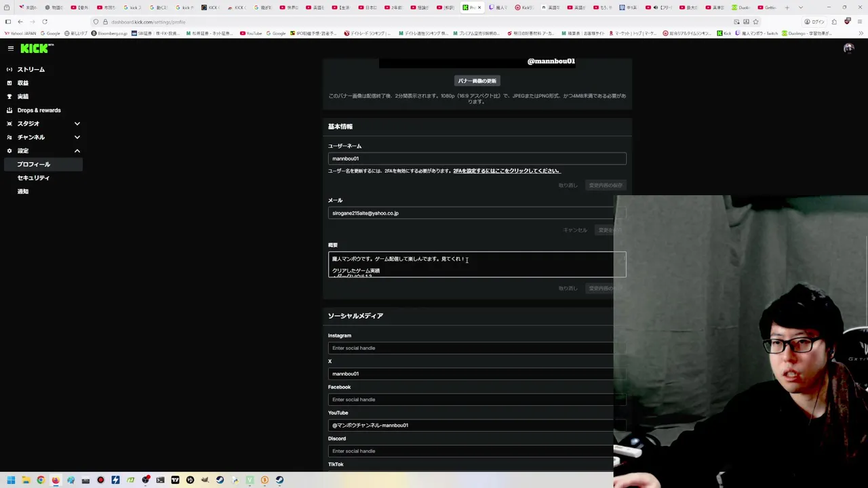Click the バナー画像の更新 button
868x488 pixels.
tap(477, 81)
